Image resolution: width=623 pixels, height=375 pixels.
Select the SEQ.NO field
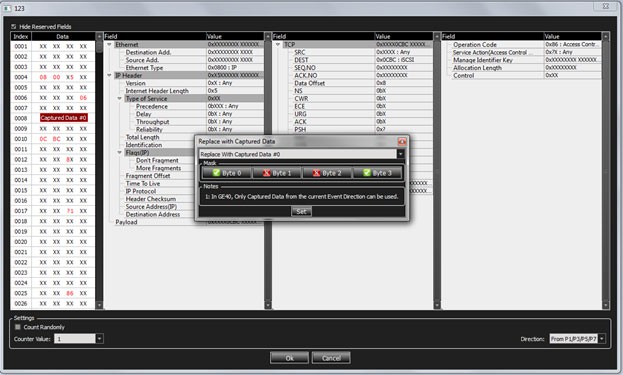[x=305, y=68]
